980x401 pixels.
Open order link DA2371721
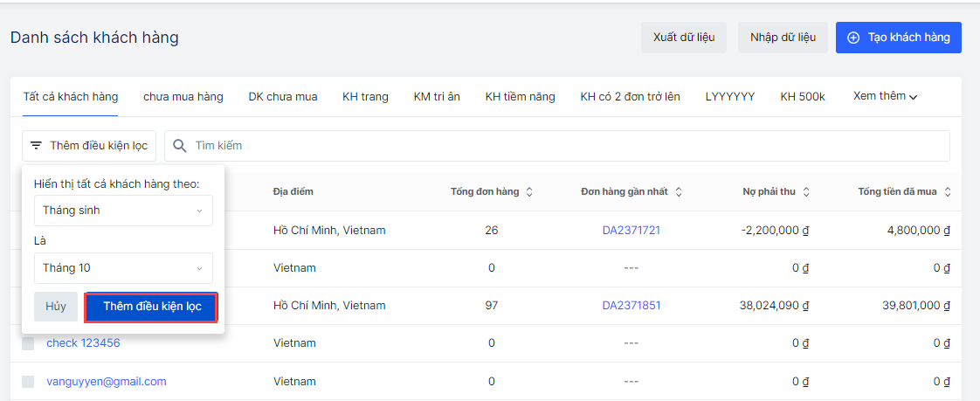click(631, 231)
